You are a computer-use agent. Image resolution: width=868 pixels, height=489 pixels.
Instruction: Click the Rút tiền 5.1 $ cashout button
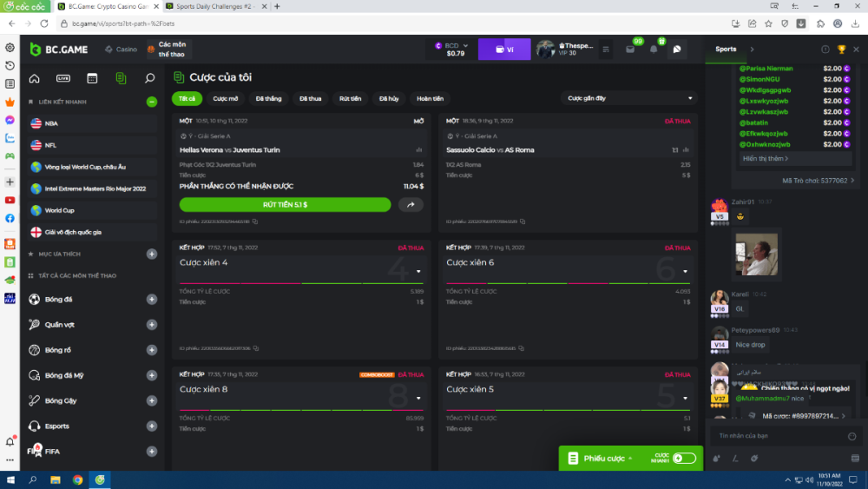click(x=285, y=205)
